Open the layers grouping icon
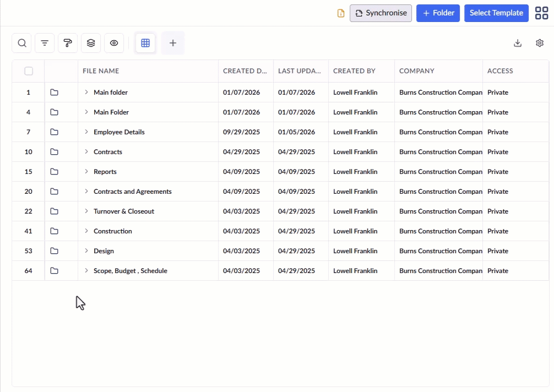Screen dimensions: 554x392 [91, 43]
